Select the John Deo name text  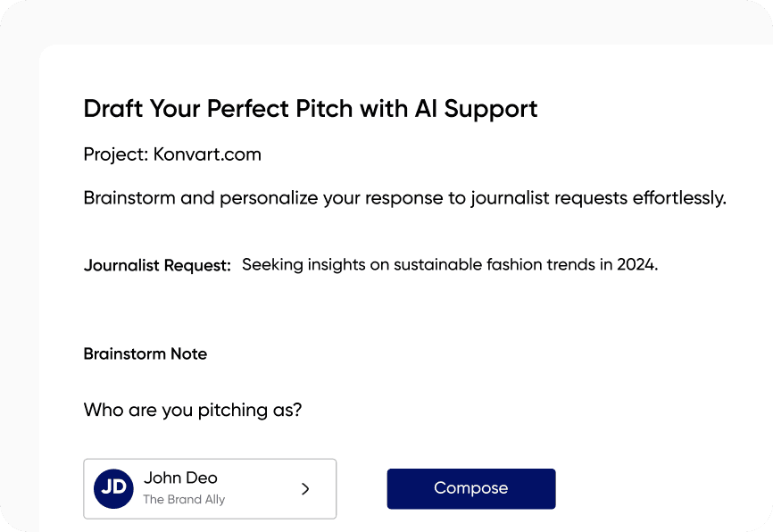pyautogui.click(x=180, y=478)
